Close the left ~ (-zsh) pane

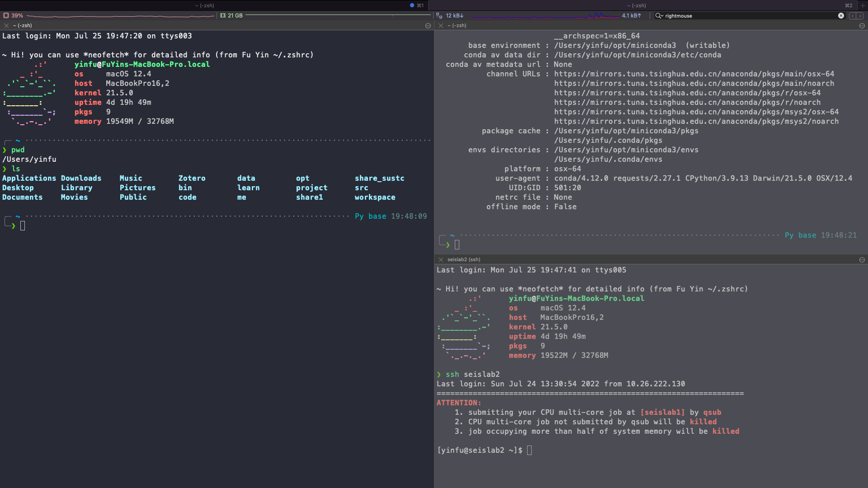6,26
